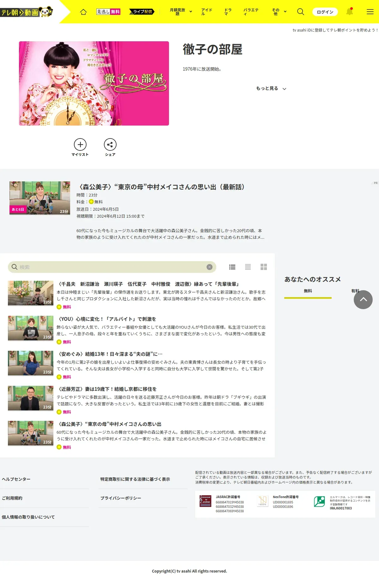Screen dimensions: 379x588
Task: Open 近藤芳正 episode thumbnail
Action: [x=31, y=398]
